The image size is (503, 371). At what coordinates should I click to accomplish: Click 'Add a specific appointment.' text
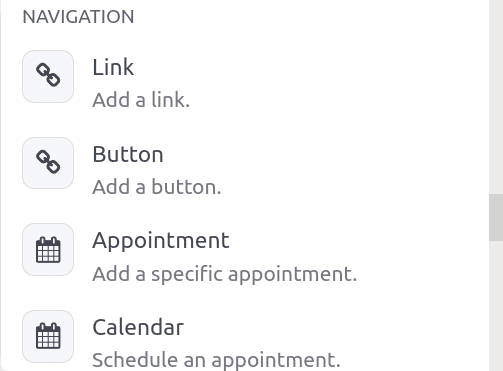(x=225, y=274)
